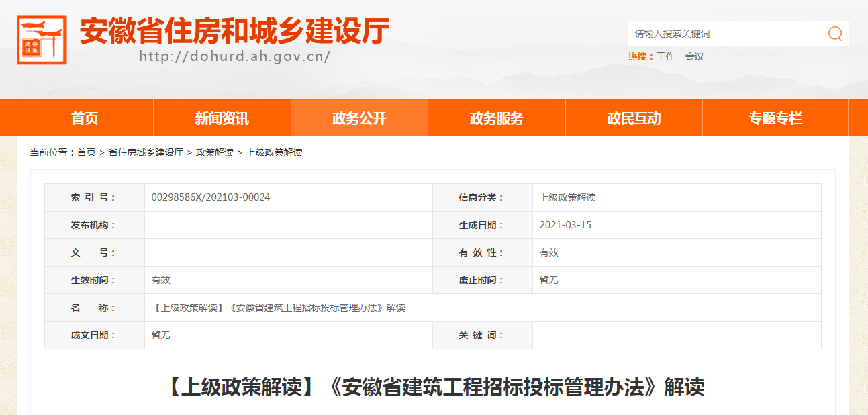Open the 首页 navigation menu
868x415 pixels.
click(x=85, y=118)
